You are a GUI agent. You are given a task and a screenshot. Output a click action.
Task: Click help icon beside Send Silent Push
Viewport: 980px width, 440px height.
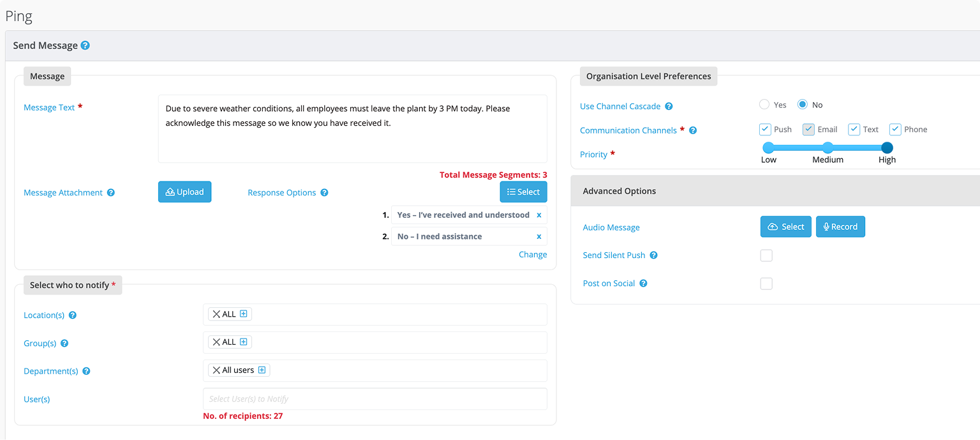tap(653, 255)
